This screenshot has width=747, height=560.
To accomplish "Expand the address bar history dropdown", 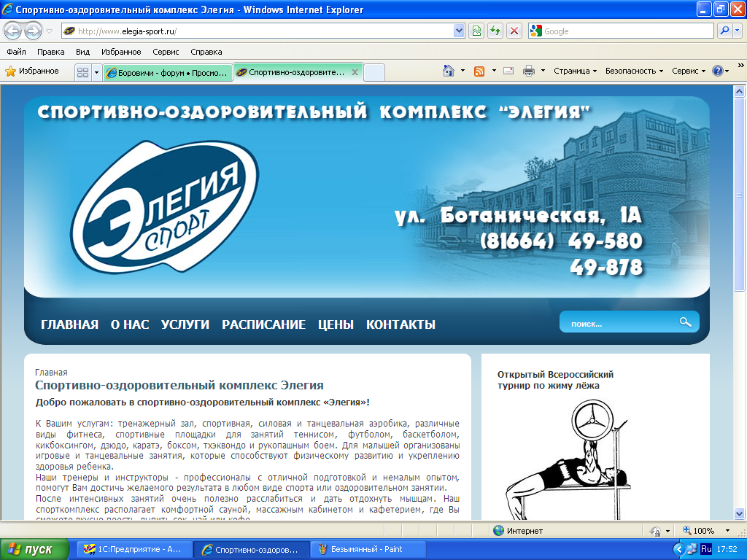I will tap(459, 31).
